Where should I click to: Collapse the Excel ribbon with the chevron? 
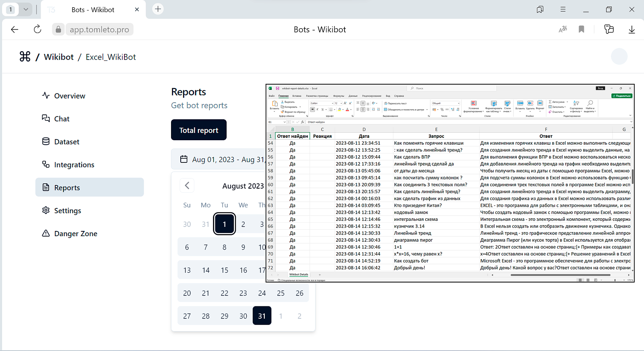[x=630, y=116]
